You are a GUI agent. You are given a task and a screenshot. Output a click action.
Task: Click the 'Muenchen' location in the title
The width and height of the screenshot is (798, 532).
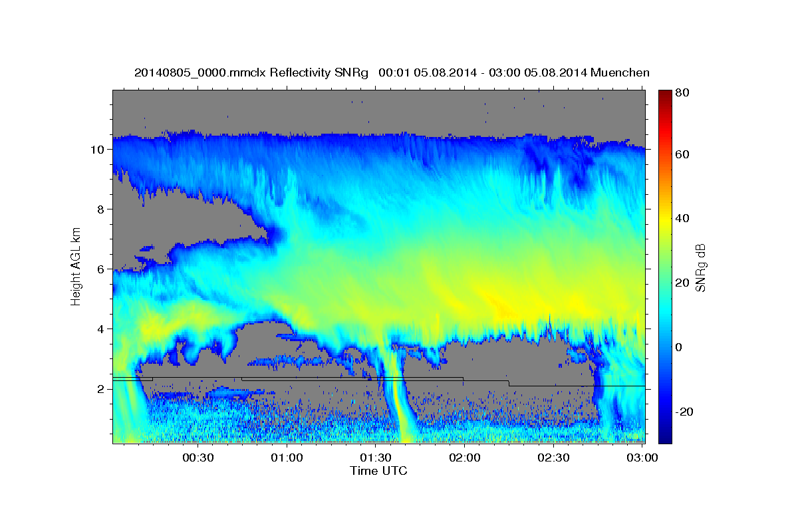[620, 72]
